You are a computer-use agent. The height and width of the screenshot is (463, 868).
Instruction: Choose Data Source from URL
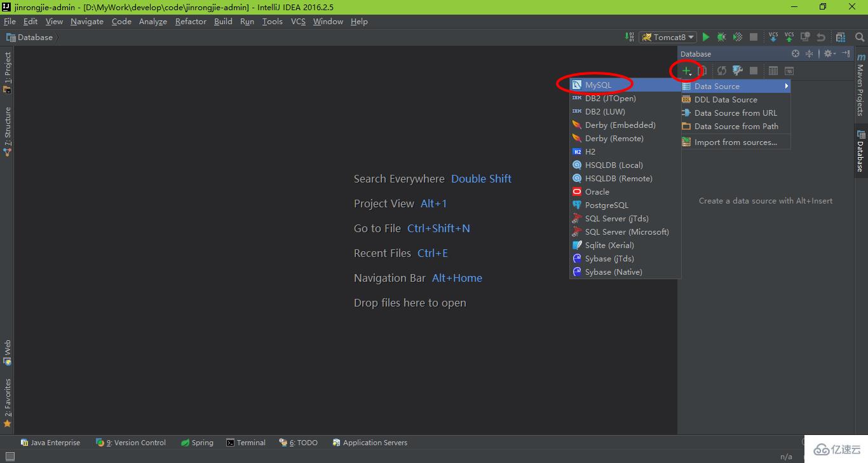point(736,113)
